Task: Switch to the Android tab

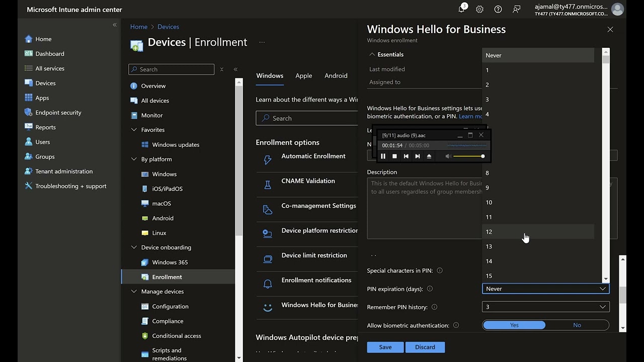Action: click(x=336, y=75)
